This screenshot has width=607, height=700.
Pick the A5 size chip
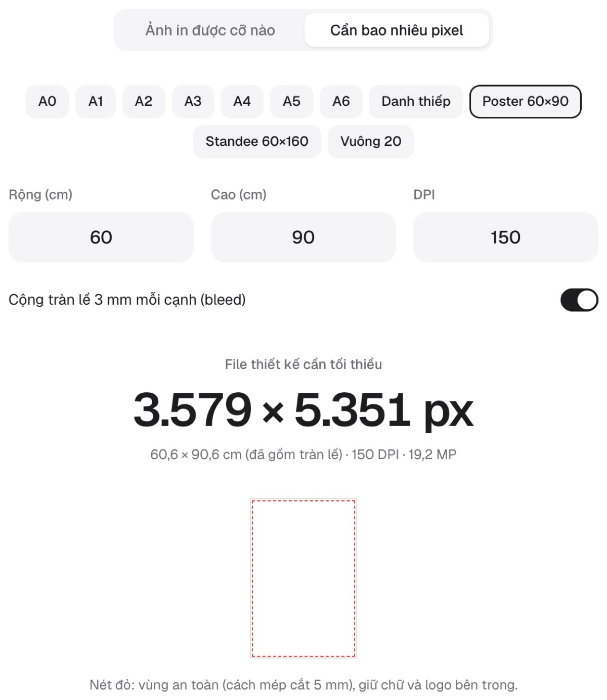pyautogui.click(x=291, y=101)
